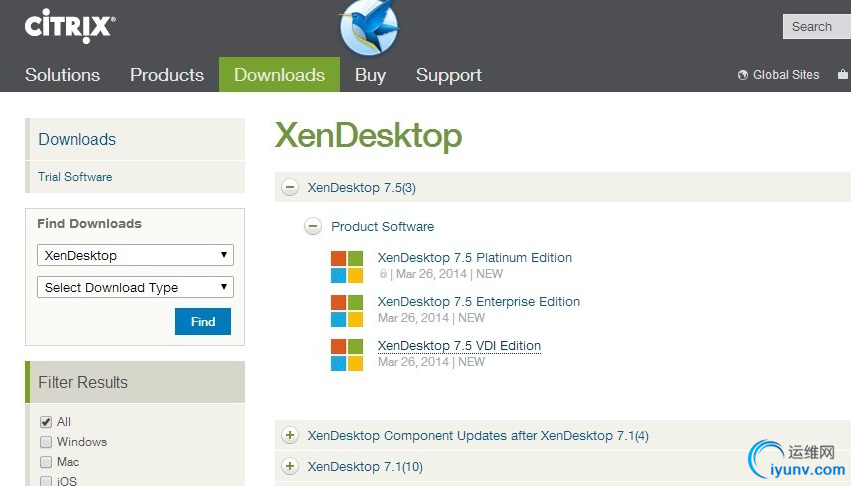
Task: Click lock icon under Platinum Edition
Action: (383, 274)
